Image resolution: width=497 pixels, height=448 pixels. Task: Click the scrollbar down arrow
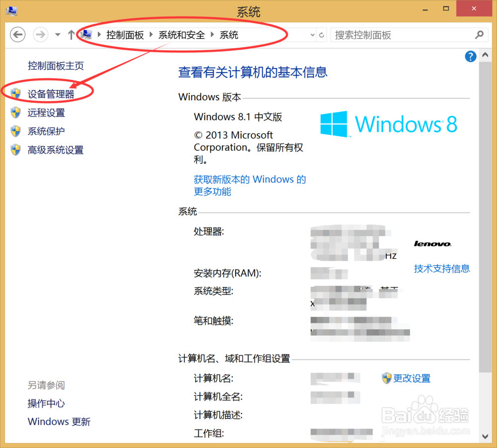click(485, 436)
